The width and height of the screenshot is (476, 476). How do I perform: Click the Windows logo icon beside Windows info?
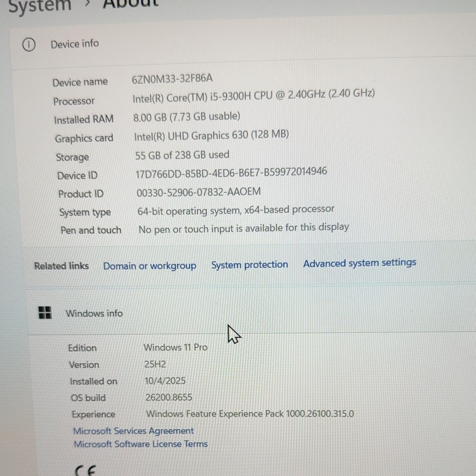pyautogui.click(x=45, y=313)
